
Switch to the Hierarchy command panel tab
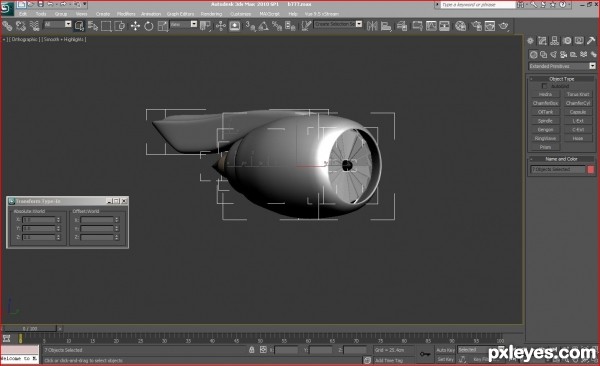[554, 41]
